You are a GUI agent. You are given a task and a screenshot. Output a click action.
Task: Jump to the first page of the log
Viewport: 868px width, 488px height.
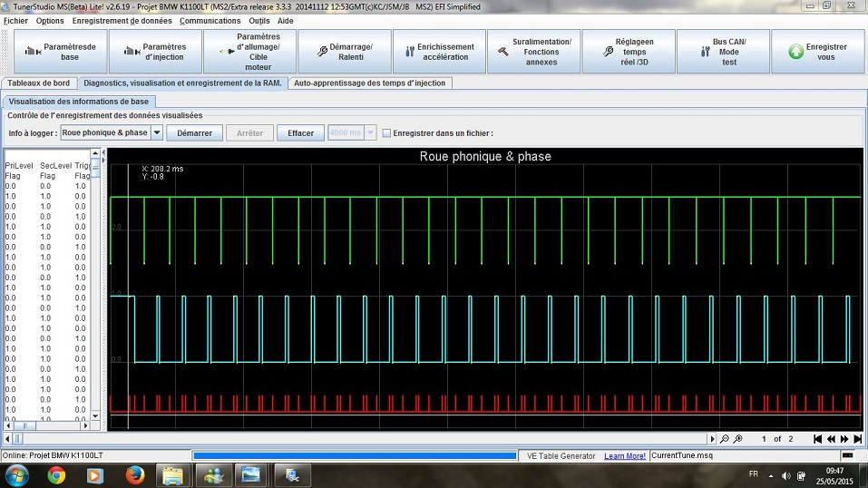coord(817,439)
